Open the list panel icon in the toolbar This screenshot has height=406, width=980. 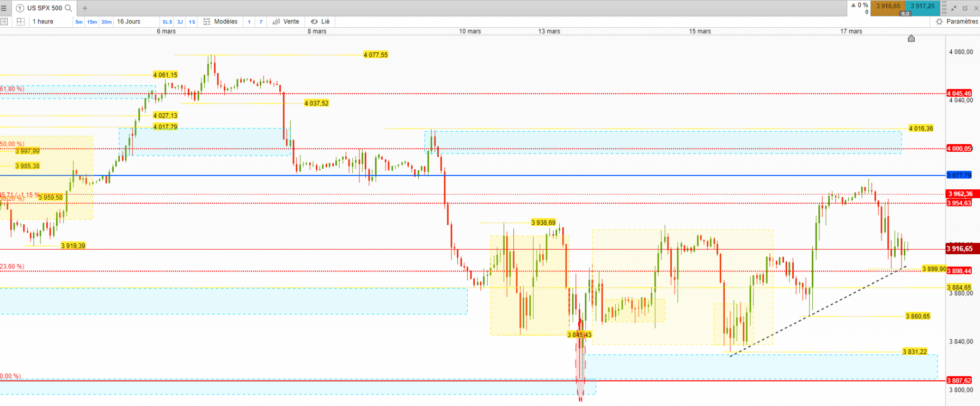(x=4, y=22)
